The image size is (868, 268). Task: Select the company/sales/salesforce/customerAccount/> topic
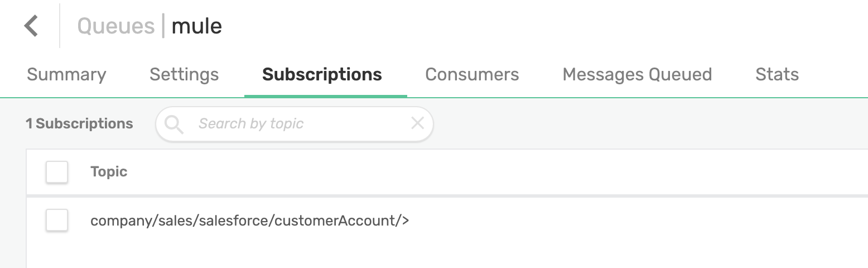tap(250, 221)
